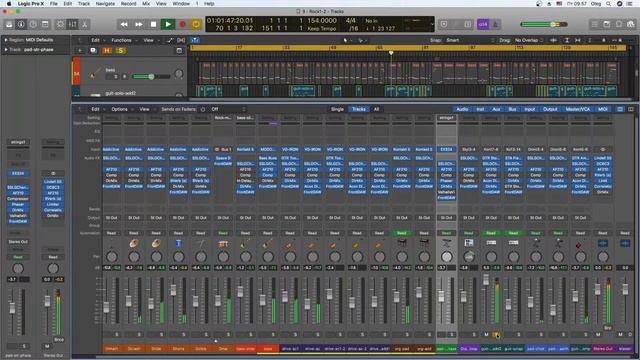Toggle the Inst channel filter button
Viewport: 640px width, 360px height.
(x=480, y=109)
